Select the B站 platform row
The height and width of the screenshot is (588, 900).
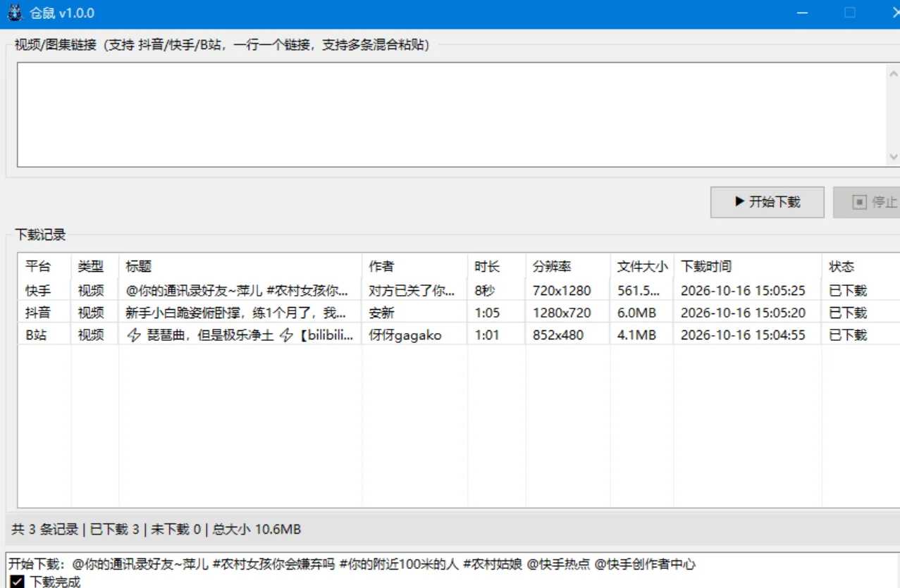tap(458, 335)
